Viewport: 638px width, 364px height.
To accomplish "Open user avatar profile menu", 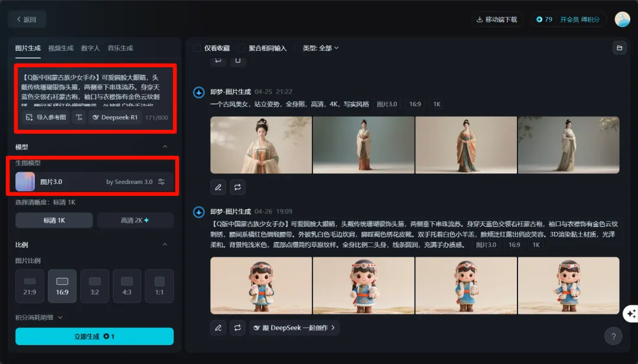I will (622, 19).
